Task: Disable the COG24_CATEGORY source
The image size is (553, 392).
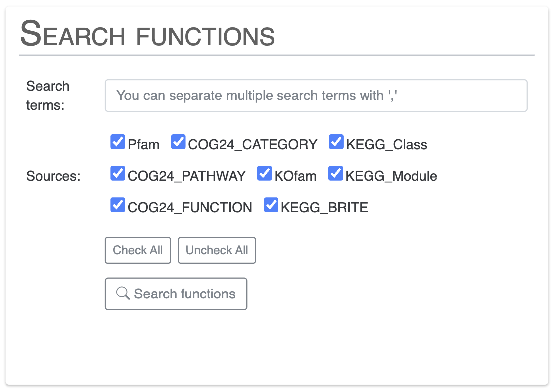Action: 178,142
